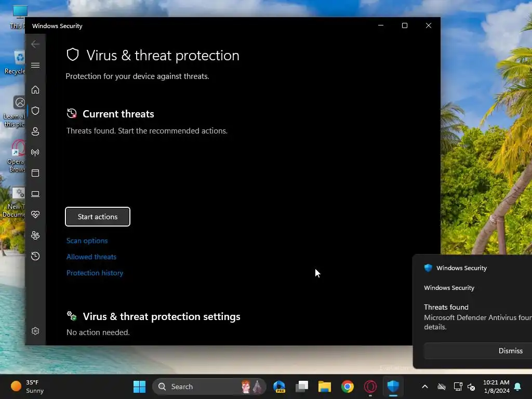Maximize the Windows Security window
Viewport: 532px width, 399px height.
point(404,25)
